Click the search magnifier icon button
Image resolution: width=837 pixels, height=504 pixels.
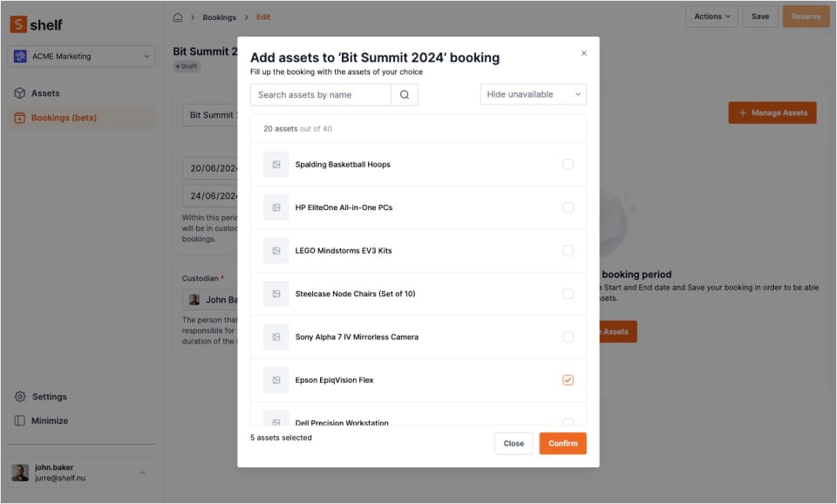[x=404, y=94]
